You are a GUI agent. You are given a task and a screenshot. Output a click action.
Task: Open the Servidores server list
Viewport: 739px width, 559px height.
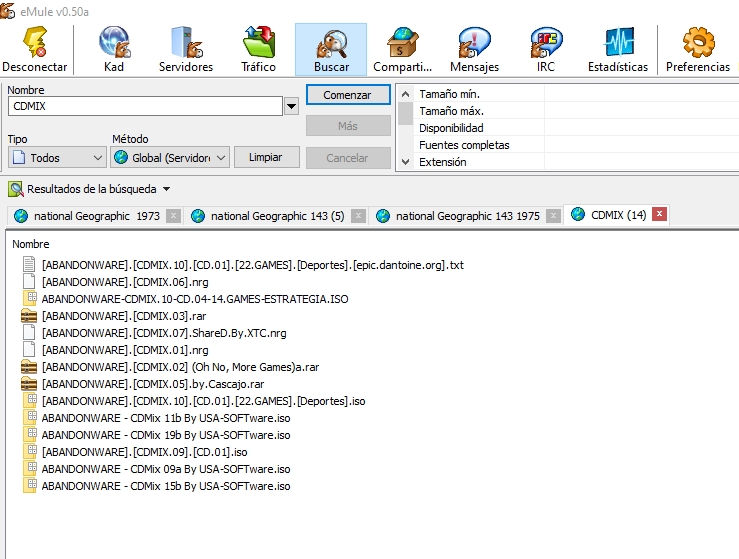pos(186,49)
